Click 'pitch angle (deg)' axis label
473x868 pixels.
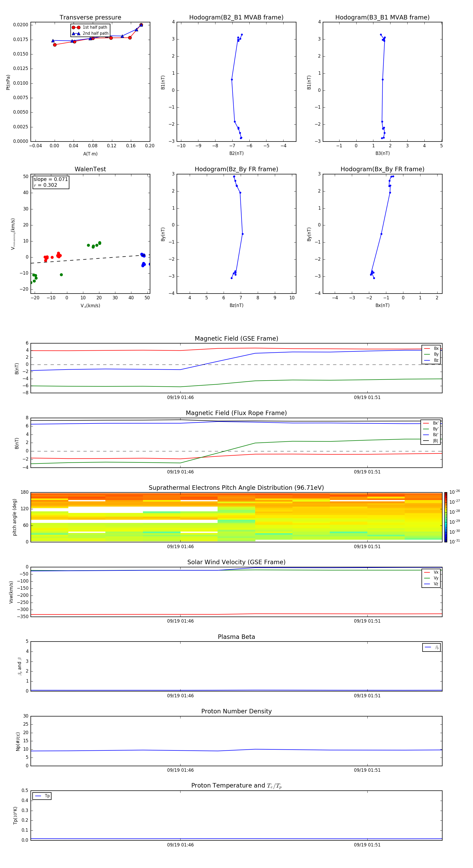coord(14,517)
